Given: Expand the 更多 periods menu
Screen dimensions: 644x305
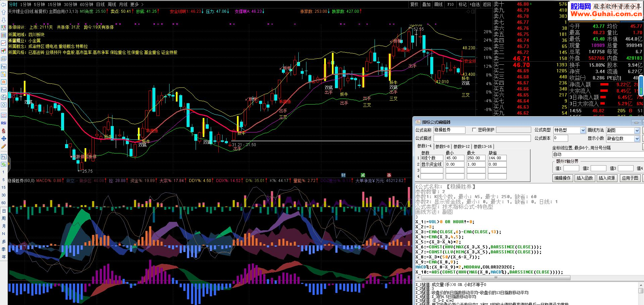Looking at the screenshot, I should click(x=137, y=4).
